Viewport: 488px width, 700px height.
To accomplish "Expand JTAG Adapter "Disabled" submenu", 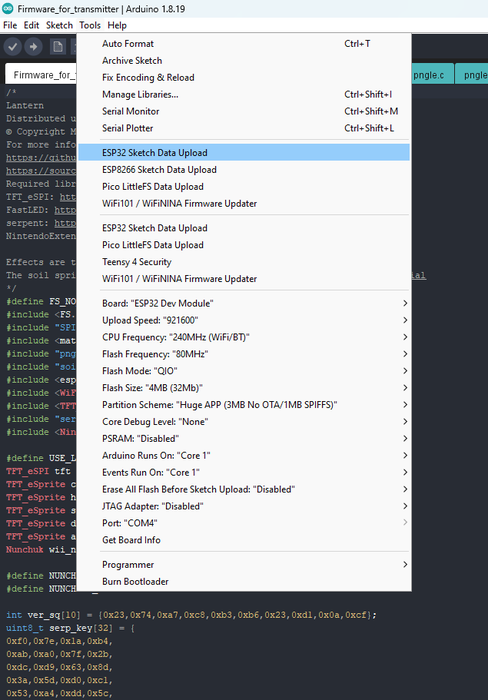I will (244, 507).
